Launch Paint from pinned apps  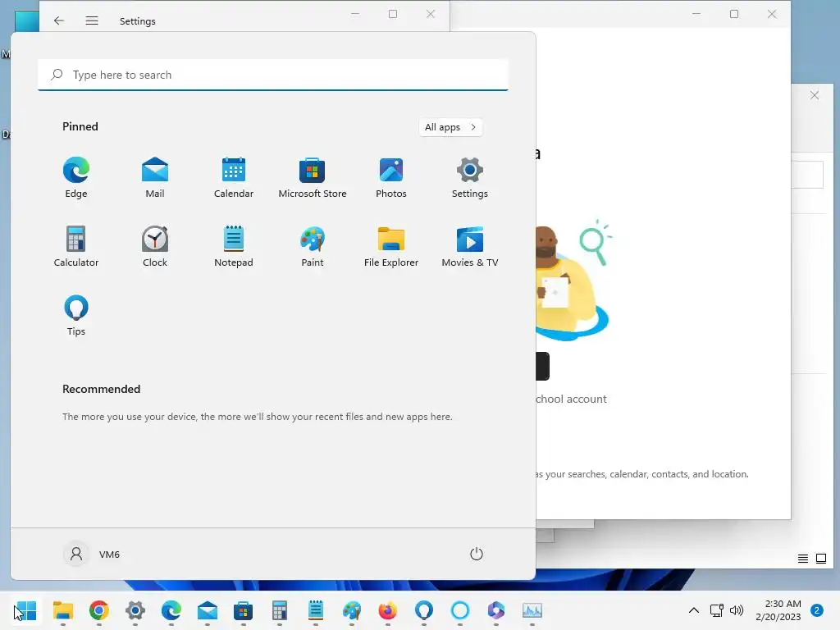pos(313,247)
